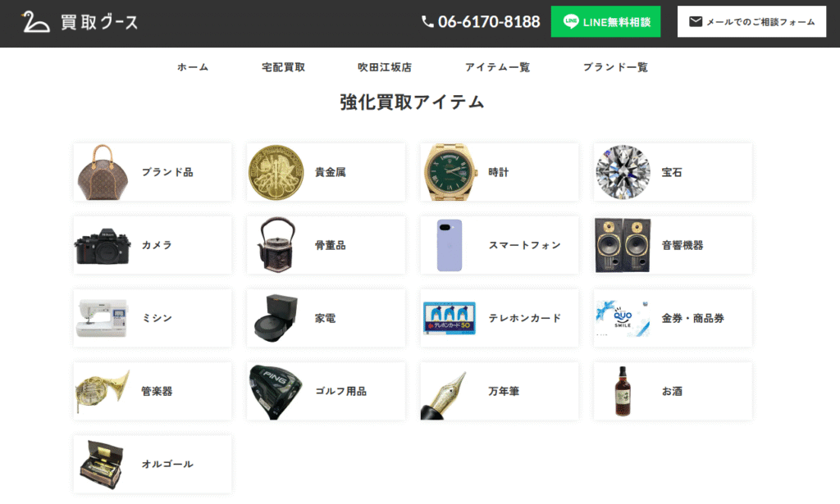Navigate to ブランド一覧
This screenshot has width=840, height=504.
click(614, 68)
